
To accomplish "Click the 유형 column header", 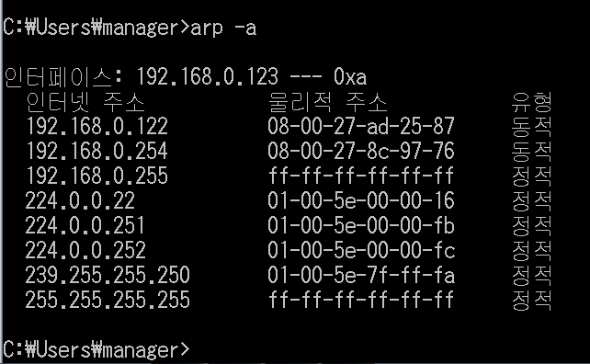I will pyautogui.click(x=532, y=102).
